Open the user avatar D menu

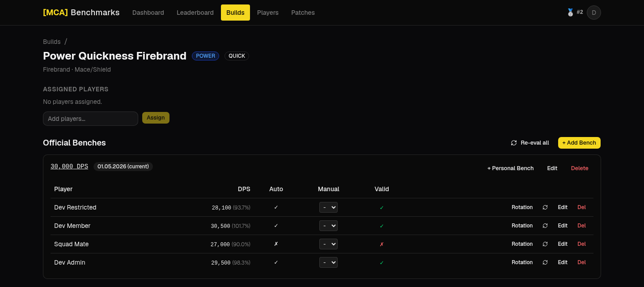pos(594,13)
